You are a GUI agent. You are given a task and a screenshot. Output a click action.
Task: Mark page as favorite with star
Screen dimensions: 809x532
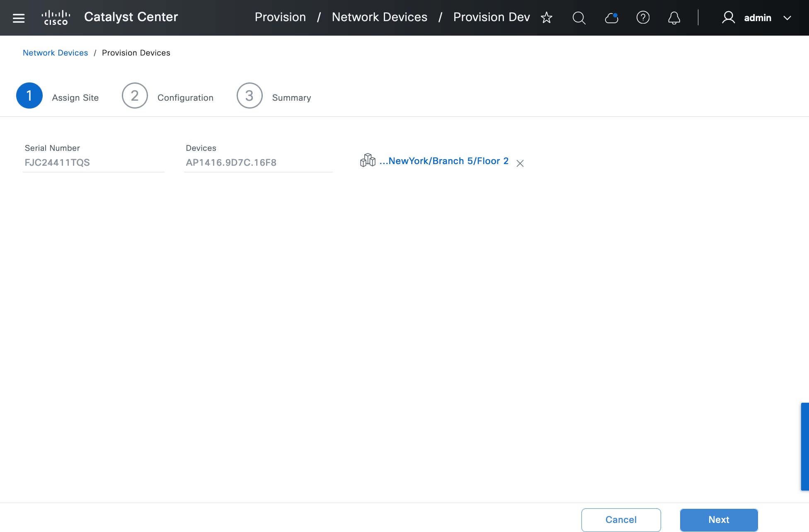(547, 18)
